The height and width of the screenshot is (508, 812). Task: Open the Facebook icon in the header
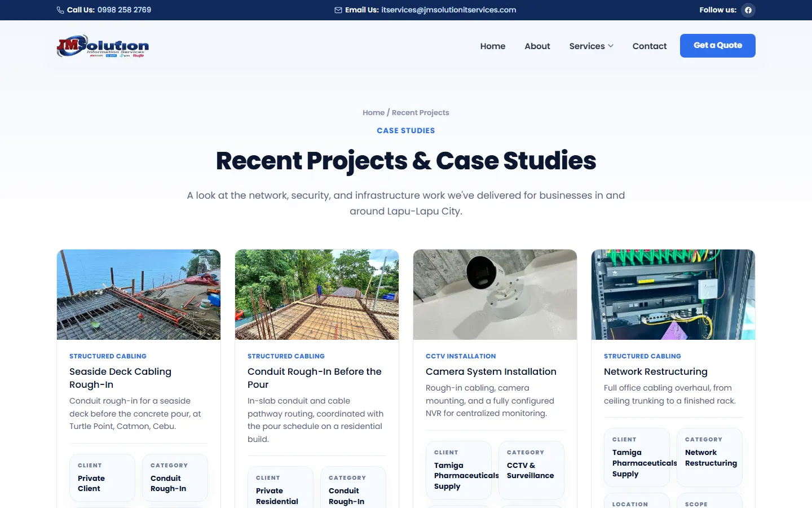point(748,10)
